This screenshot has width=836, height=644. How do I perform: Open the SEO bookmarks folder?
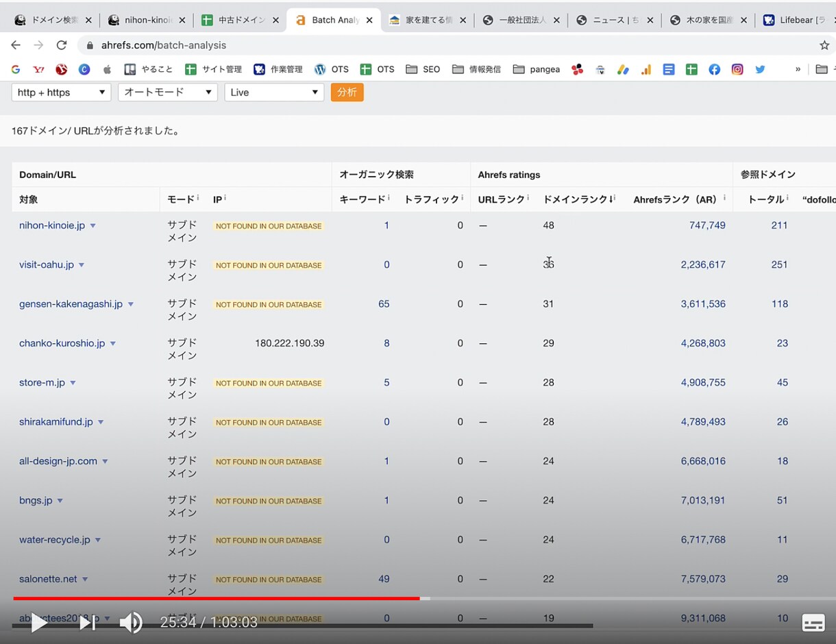click(423, 69)
